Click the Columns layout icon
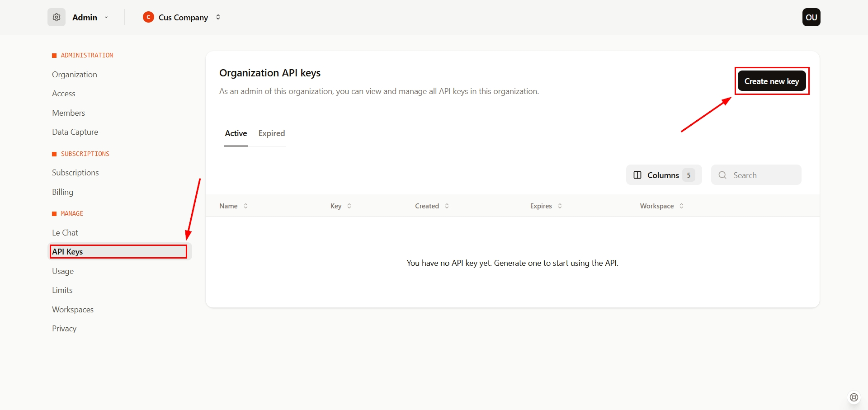 coord(637,175)
